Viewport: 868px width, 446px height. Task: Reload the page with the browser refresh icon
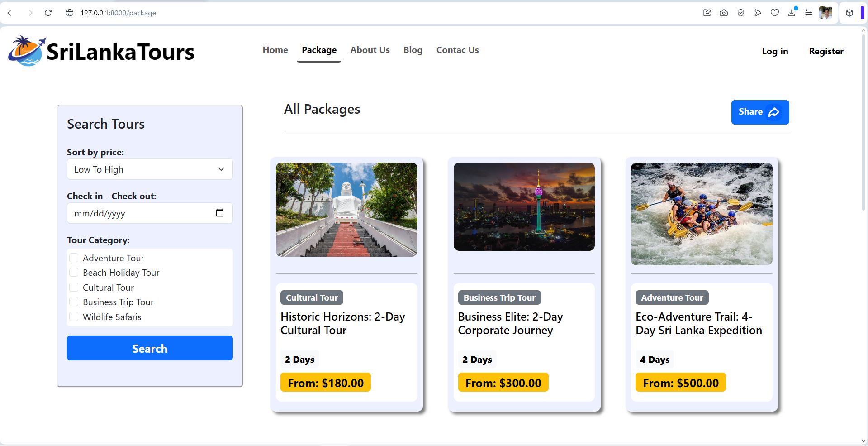48,13
